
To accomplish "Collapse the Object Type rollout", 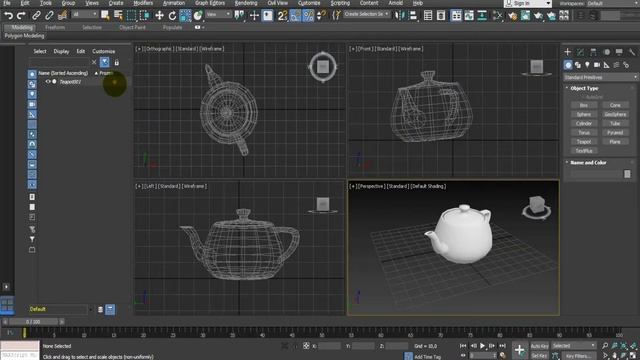I will point(584,88).
